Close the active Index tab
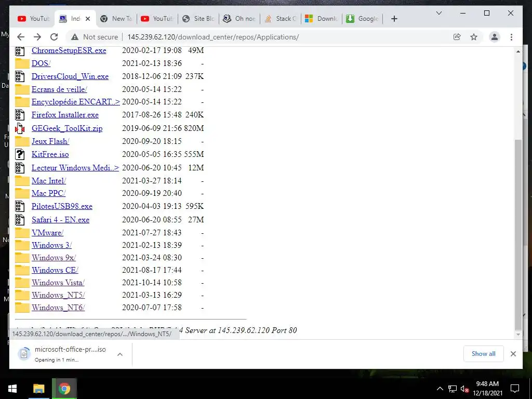 coord(87,19)
